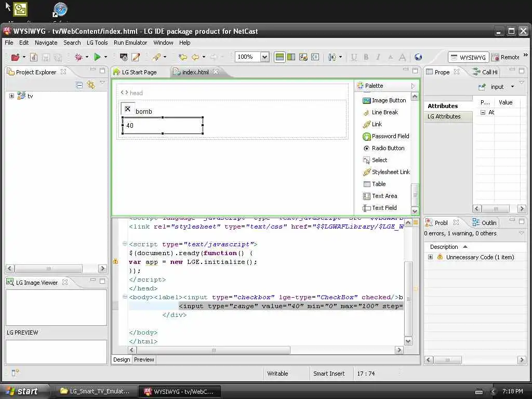Expand the tv project node

pos(11,96)
